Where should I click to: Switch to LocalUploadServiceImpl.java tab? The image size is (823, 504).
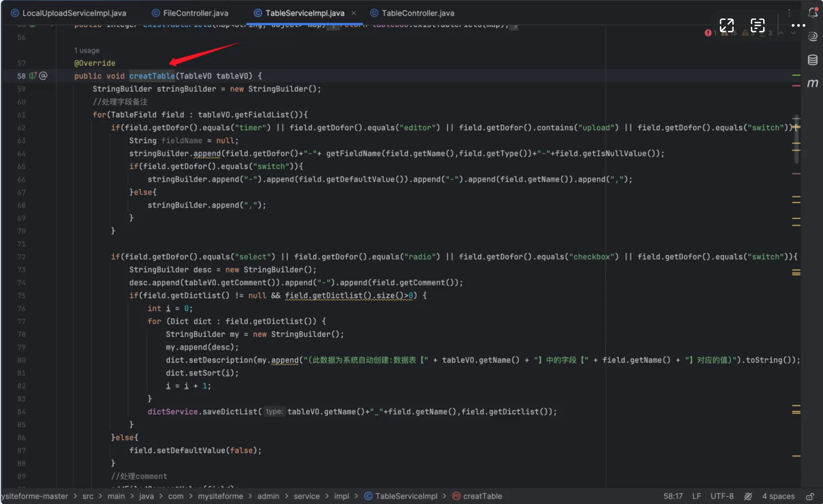click(x=69, y=13)
